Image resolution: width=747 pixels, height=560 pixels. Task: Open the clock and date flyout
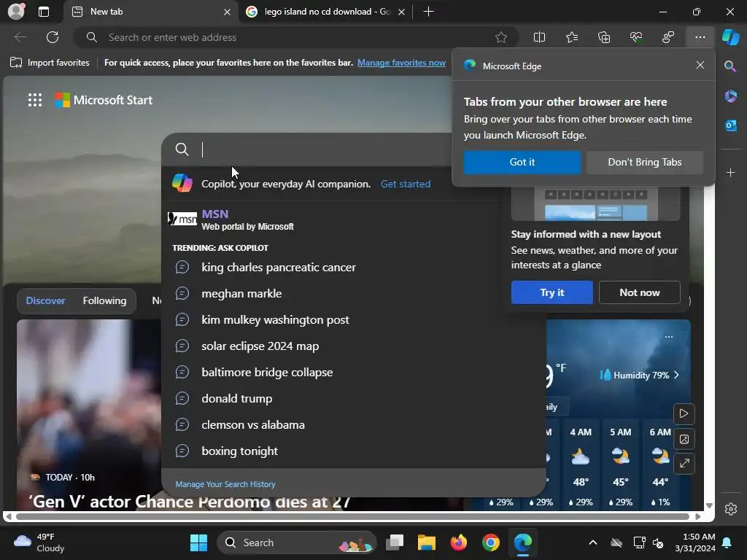tap(695, 542)
